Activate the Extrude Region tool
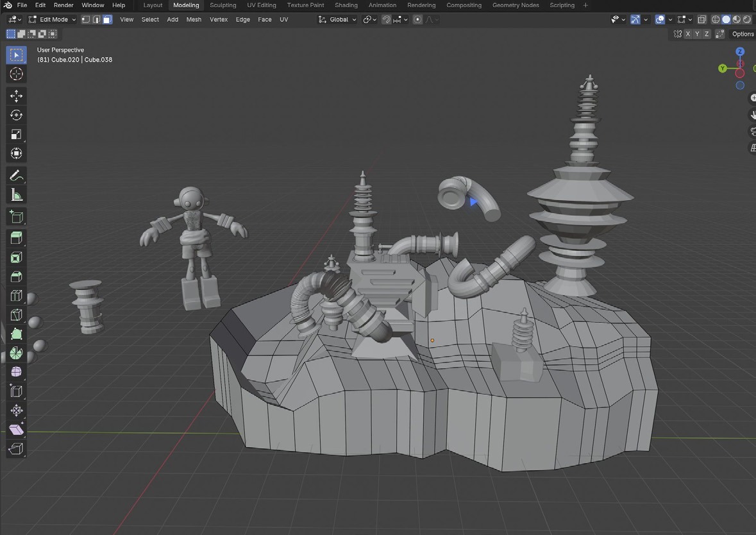Image resolution: width=756 pixels, height=535 pixels. coord(16,238)
